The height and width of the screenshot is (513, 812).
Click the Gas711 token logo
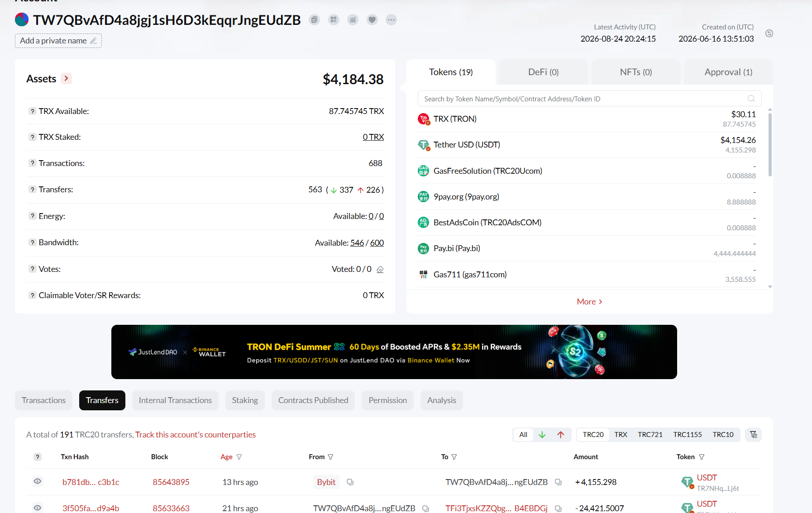pyautogui.click(x=423, y=275)
